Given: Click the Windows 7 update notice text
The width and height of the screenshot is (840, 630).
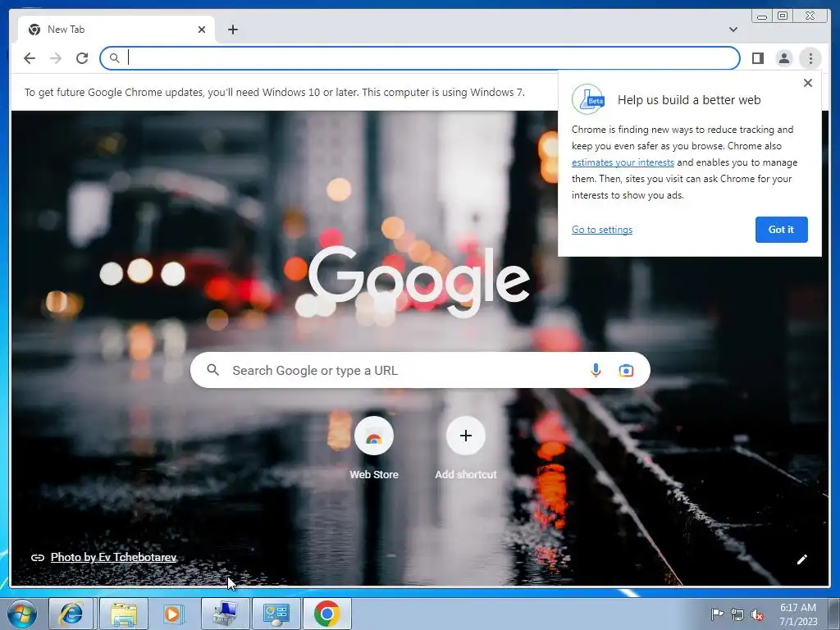Looking at the screenshot, I should coord(274,92).
